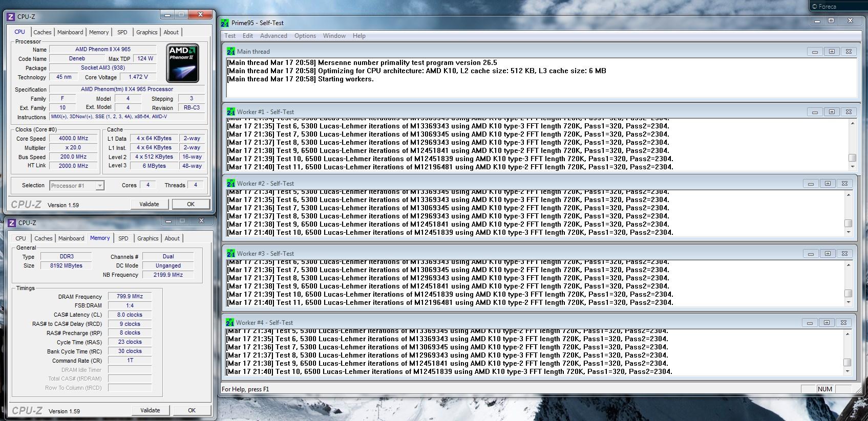Image resolution: width=868 pixels, height=421 pixels.
Task: Click OK in top CPU-Z window
Action: click(x=190, y=204)
